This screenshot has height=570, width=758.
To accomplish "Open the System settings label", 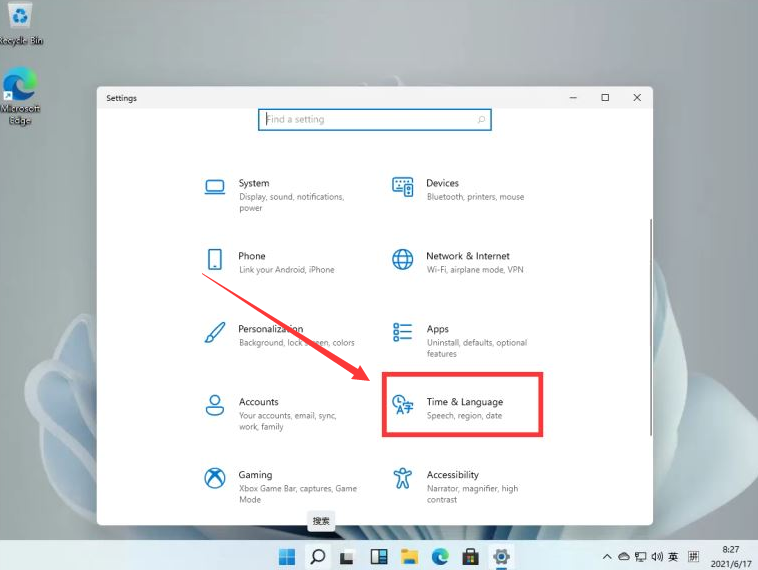I will pos(254,183).
